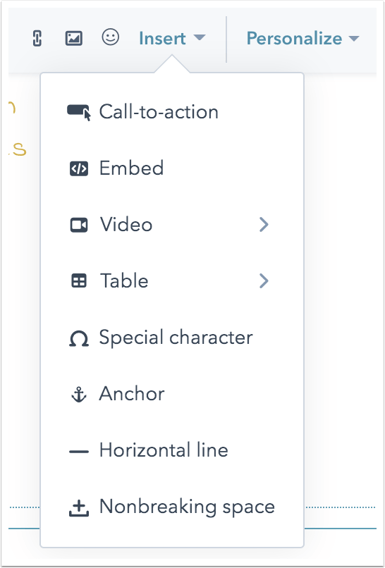385x568 pixels.
Task: Click the anchor icon
Action: pos(79,394)
